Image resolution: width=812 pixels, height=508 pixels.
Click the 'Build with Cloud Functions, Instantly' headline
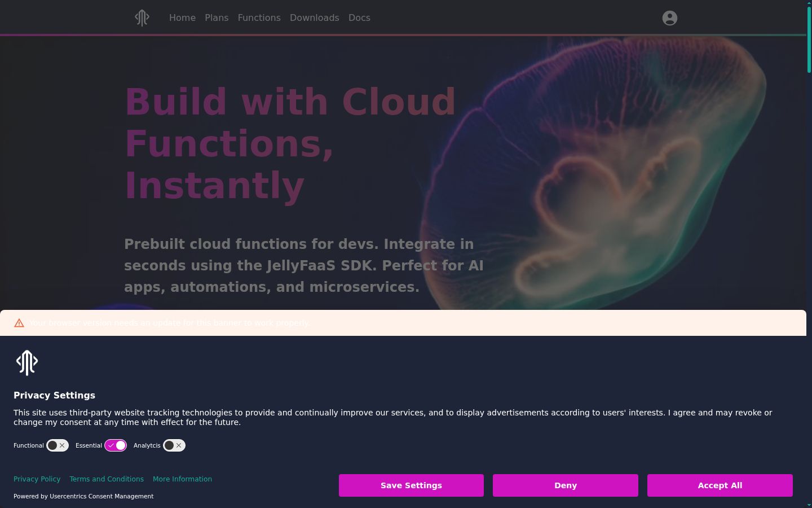(x=290, y=143)
